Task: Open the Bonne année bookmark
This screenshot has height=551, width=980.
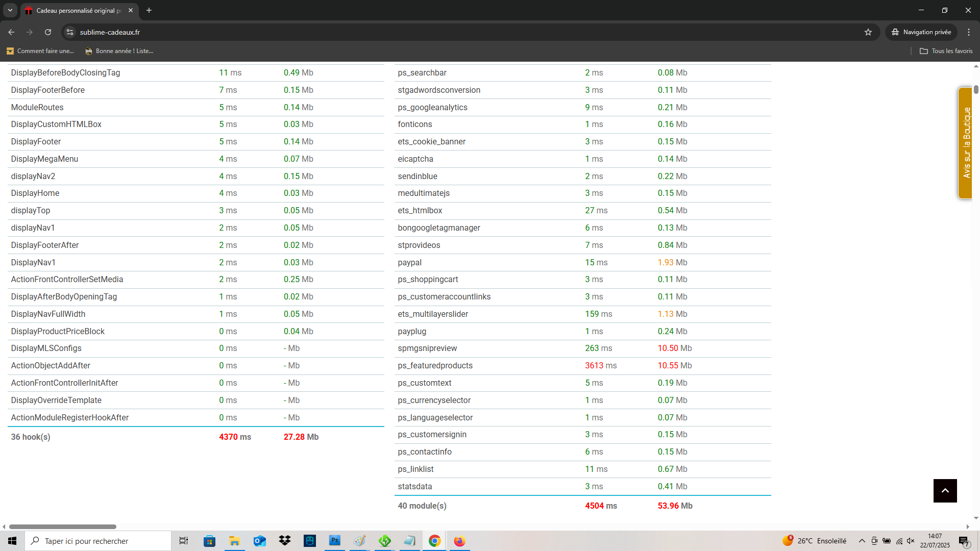Action: [119, 51]
